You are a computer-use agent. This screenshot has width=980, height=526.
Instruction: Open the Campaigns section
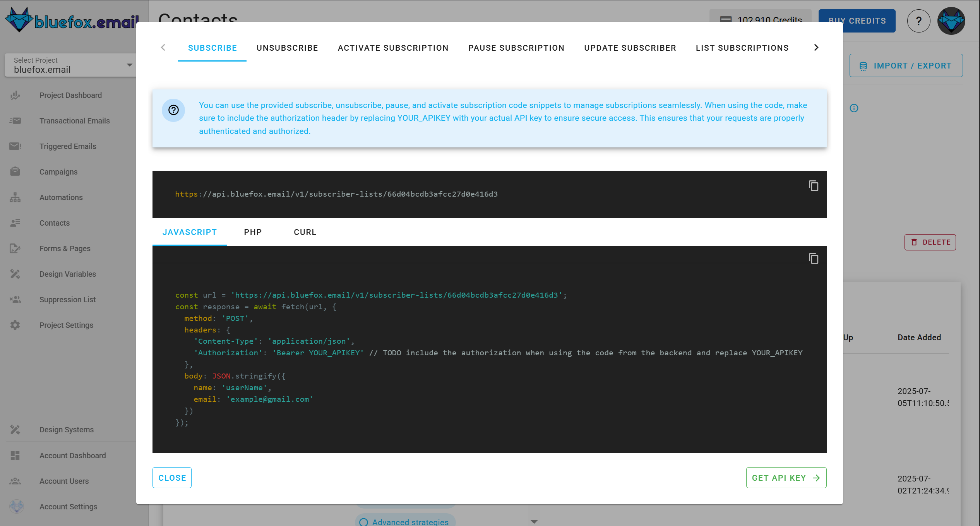[58, 172]
